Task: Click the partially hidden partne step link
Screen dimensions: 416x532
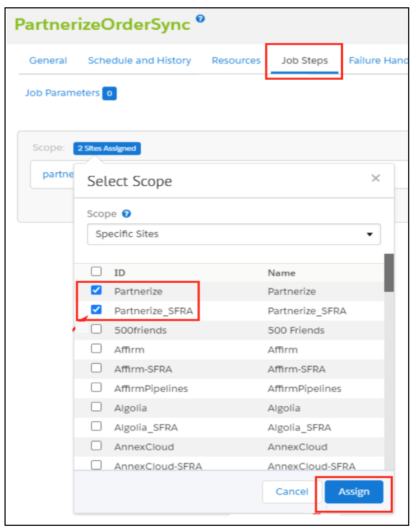Action: 58,175
